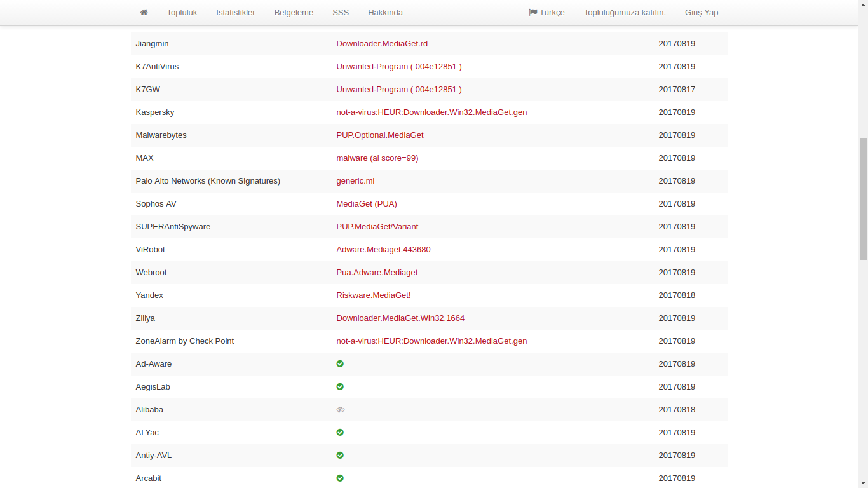Select Downloader.MediaGet.rd detection text
The image size is (868, 488).
[382, 44]
